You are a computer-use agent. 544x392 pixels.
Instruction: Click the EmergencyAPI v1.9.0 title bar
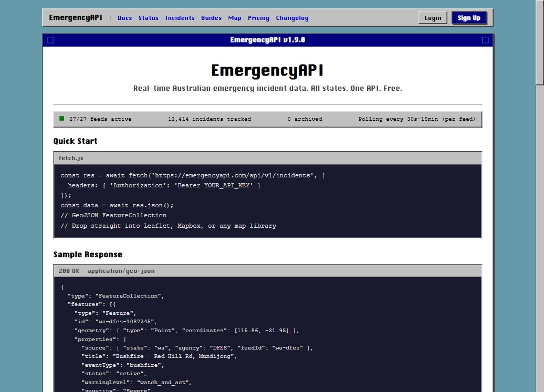[x=267, y=40]
